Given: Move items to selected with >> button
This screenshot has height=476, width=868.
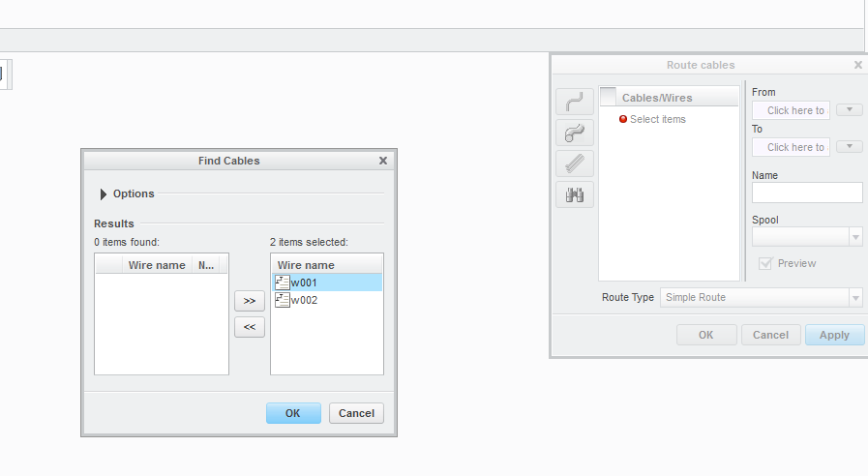Looking at the screenshot, I should 250,301.
